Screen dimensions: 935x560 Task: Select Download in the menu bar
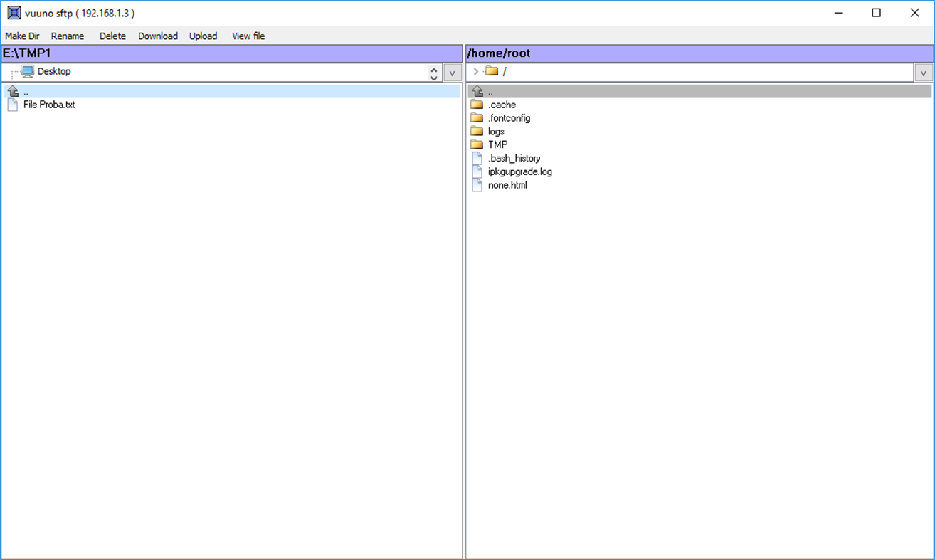(158, 36)
